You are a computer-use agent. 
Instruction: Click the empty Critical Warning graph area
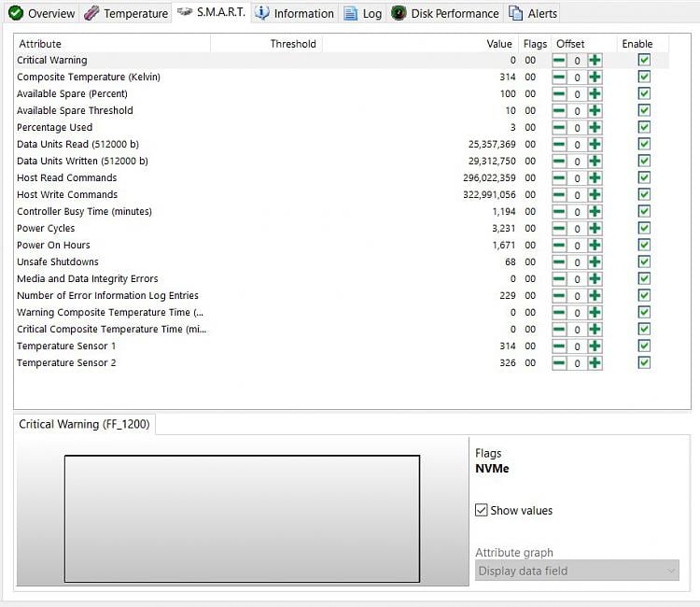point(242,518)
